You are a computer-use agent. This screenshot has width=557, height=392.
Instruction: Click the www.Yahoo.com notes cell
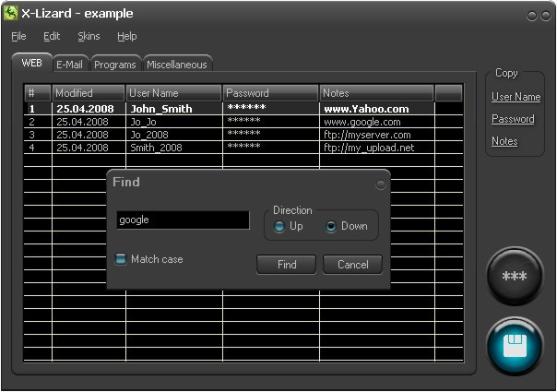(x=377, y=109)
